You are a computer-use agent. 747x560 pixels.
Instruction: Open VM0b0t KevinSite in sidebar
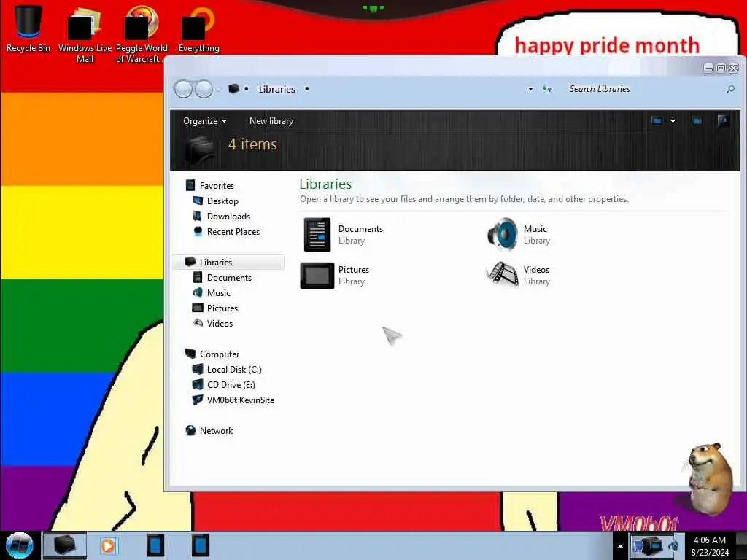coord(233,400)
